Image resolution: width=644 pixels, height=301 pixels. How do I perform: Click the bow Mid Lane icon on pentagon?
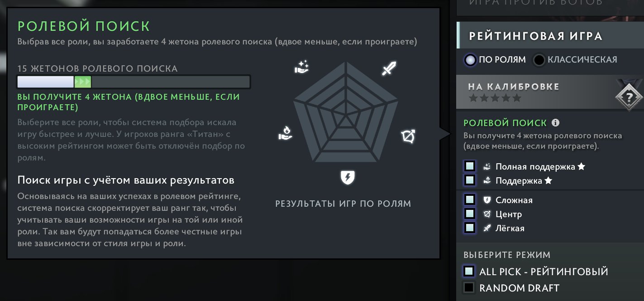[x=408, y=136]
